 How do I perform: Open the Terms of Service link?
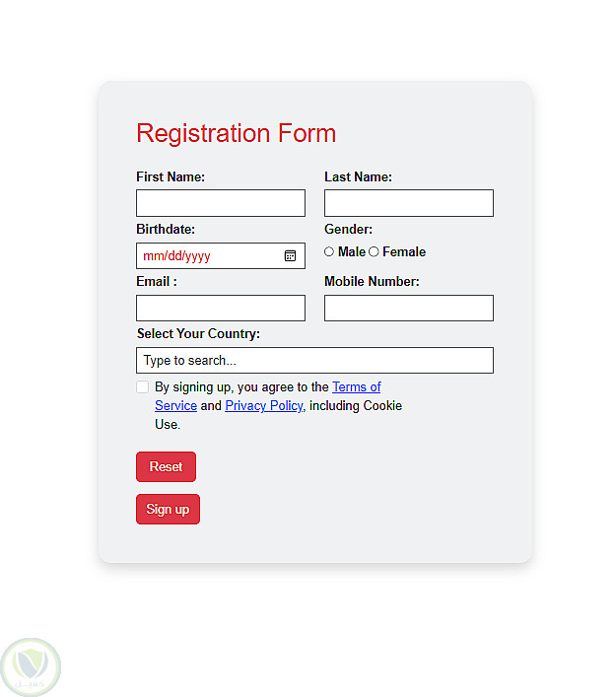pyautogui.click(x=356, y=387)
